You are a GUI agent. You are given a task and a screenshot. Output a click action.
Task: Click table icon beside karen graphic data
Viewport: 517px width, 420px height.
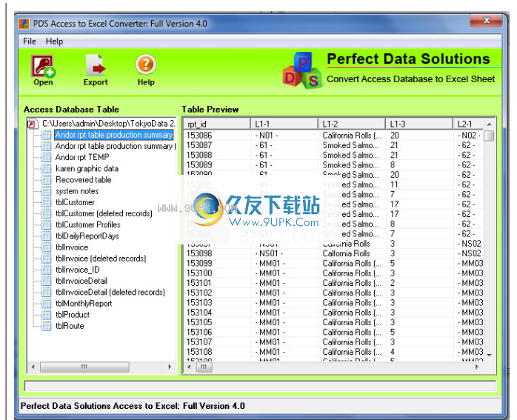pos(47,168)
